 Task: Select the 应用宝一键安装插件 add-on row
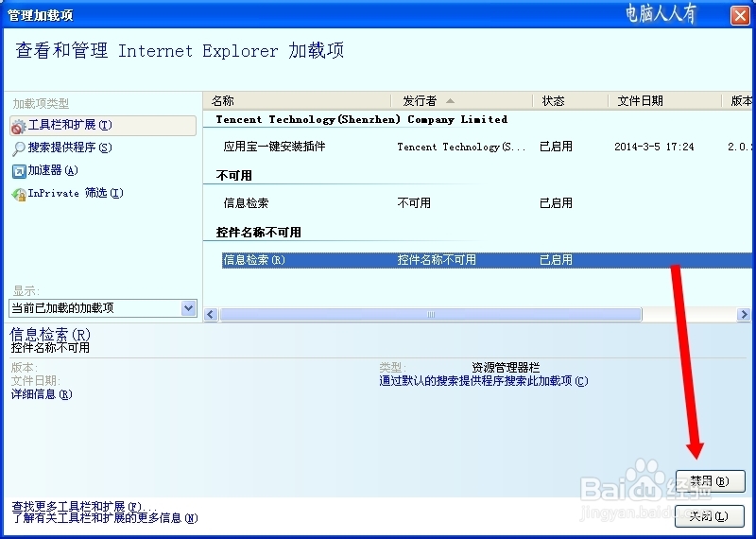pos(487,147)
